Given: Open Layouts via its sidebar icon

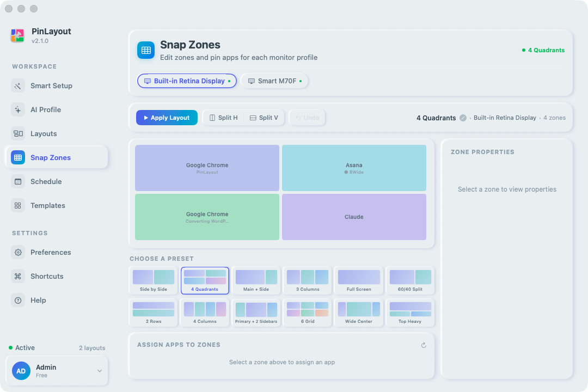Looking at the screenshot, I should click(17, 134).
